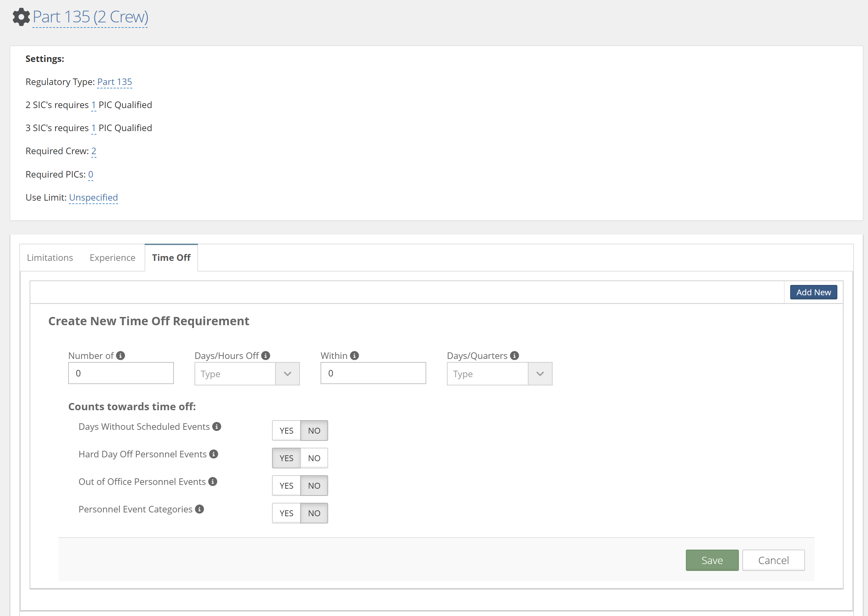Open the Experience tab
868x616 pixels.
[112, 257]
